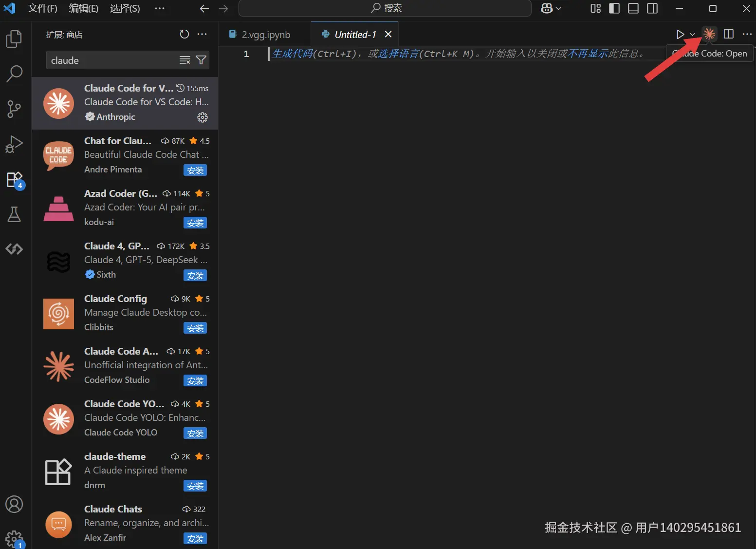The width and height of the screenshot is (756, 549).
Task: Expand the run button dropdown arrow
Action: coord(692,34)
